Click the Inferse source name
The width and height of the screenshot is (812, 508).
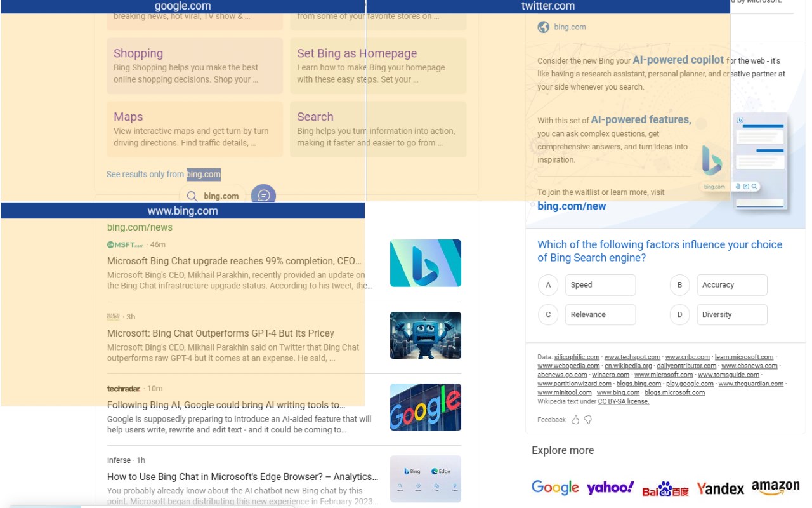tap(119, 460)
